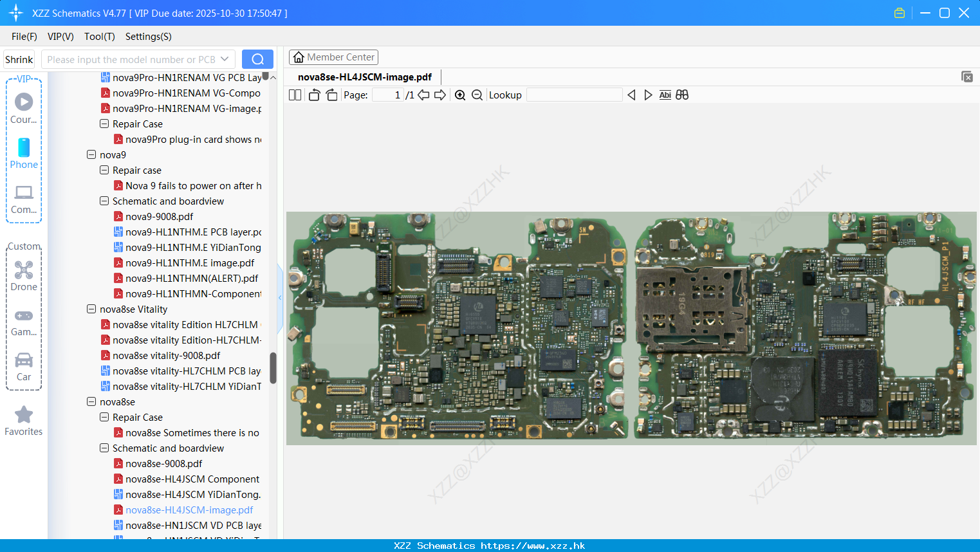Click the Page number field

387,95
